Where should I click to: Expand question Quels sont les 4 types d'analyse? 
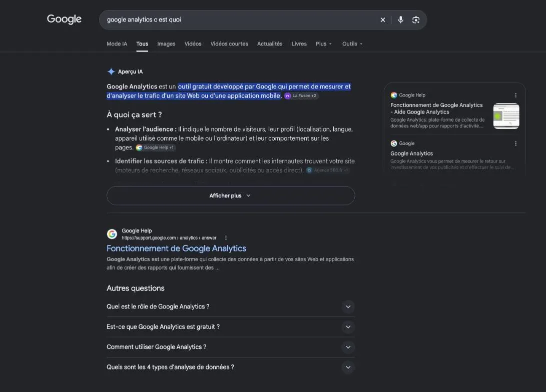(231, 367)
